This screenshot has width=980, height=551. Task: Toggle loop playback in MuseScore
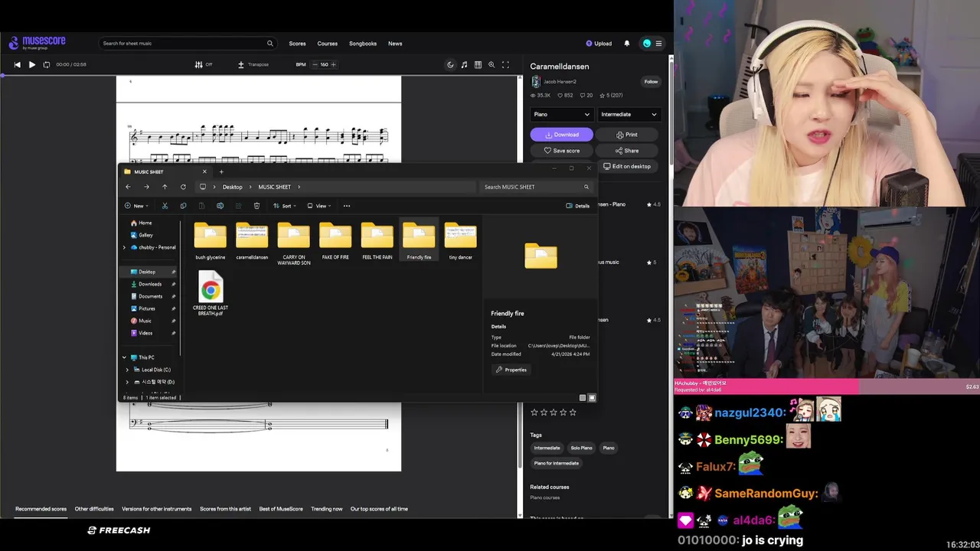pyautogui.click(x=46, y=64)
